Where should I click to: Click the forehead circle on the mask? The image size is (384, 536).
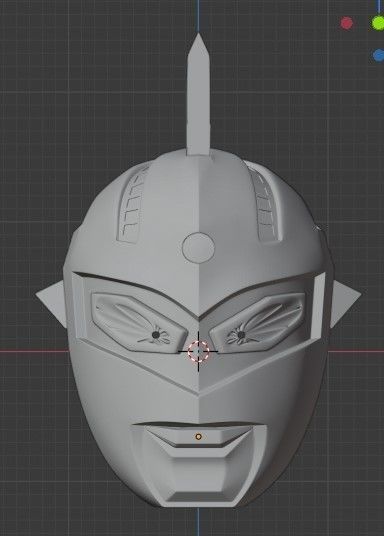pos(198,248)
